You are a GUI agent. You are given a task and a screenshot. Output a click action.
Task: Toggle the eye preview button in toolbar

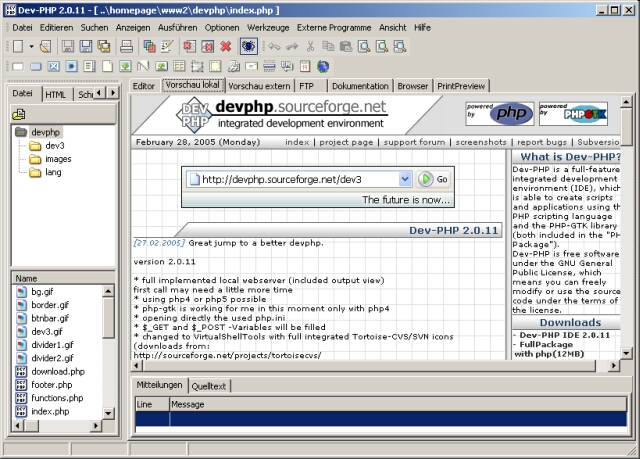click(248, 46)
